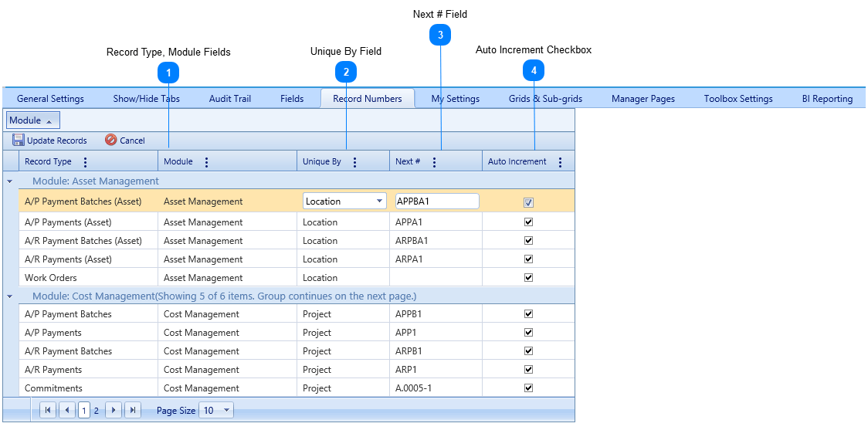Switch to Show/Hide Tabs tab
The width and height of the screenshot is (868, 430).
point(147,99)
